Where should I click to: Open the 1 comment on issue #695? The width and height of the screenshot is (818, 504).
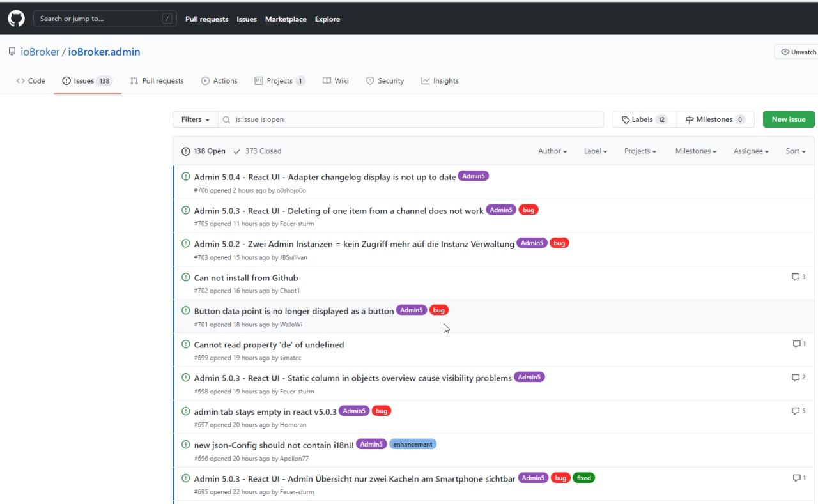click(x=799, y=478)
